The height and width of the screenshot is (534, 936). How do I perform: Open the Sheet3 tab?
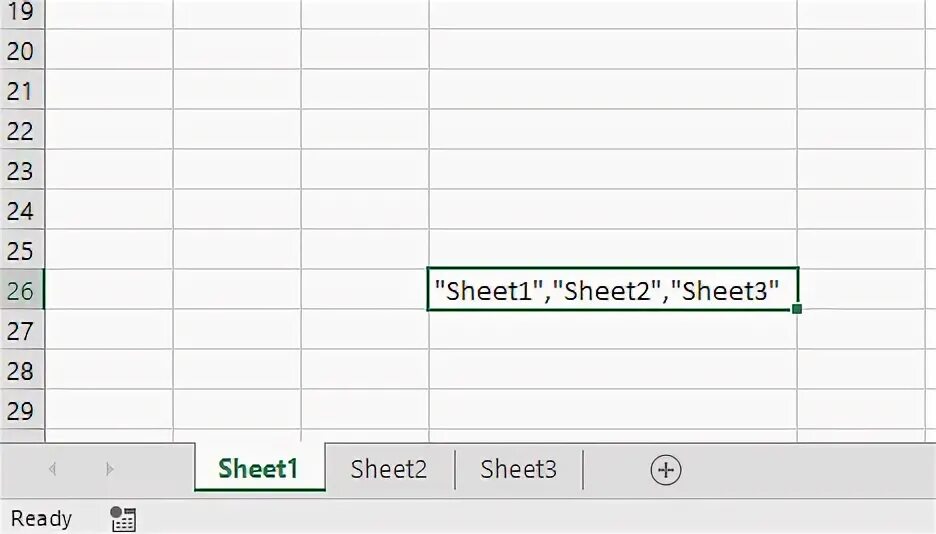pos(518,469)
